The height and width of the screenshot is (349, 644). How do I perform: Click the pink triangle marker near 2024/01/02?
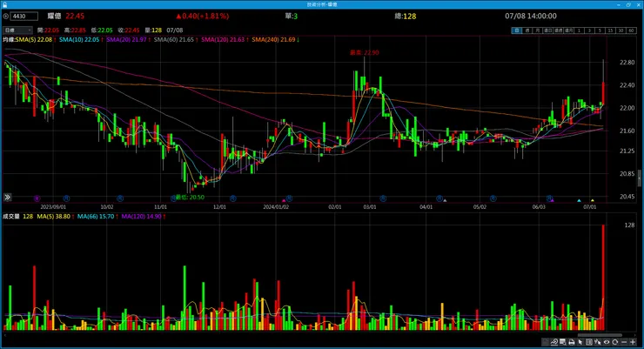[284, 200]
